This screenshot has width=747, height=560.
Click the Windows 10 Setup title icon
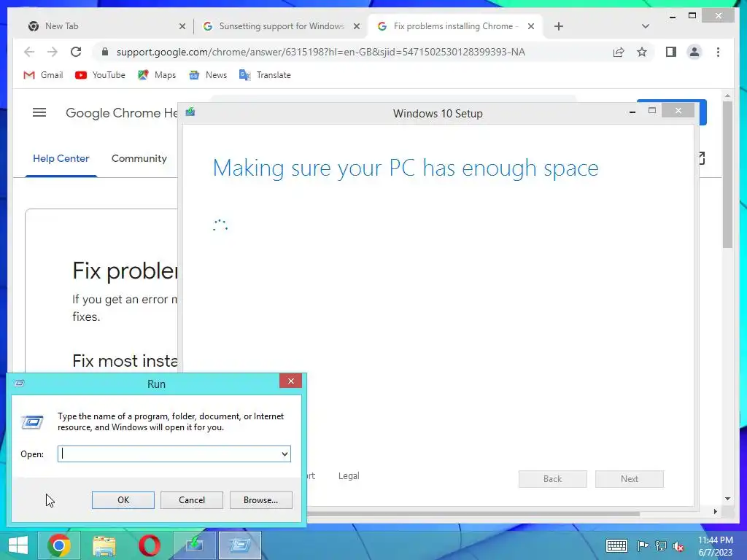[x=190, y=112]
